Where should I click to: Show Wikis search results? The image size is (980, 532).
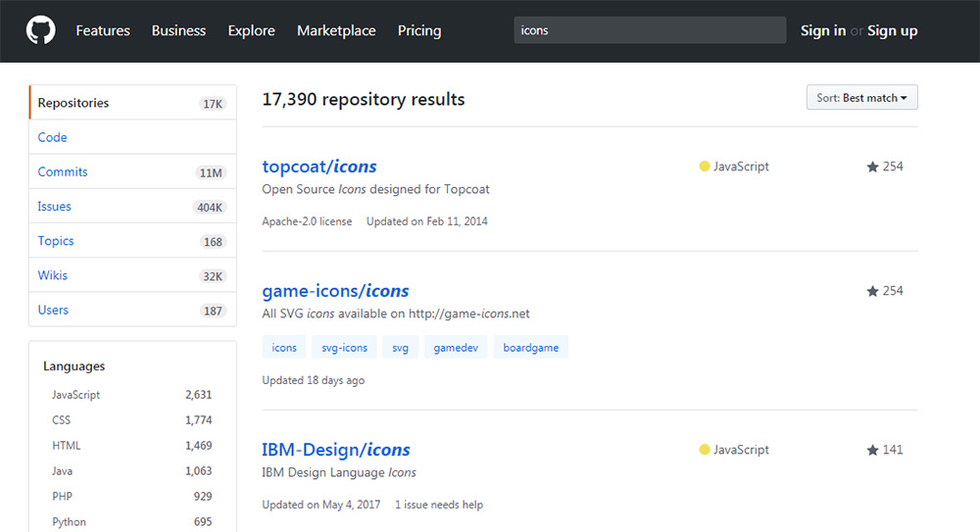click(53, 275)
